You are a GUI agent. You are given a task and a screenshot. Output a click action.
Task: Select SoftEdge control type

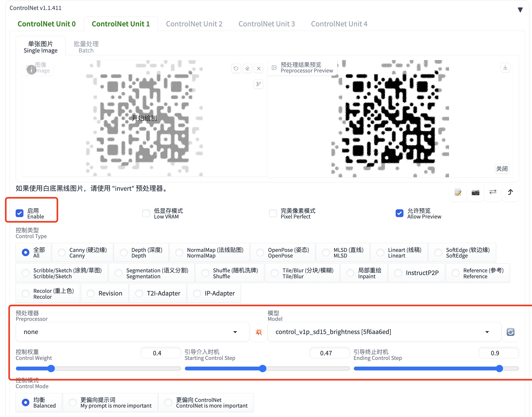pyautogui.click(x=462, y=252)
